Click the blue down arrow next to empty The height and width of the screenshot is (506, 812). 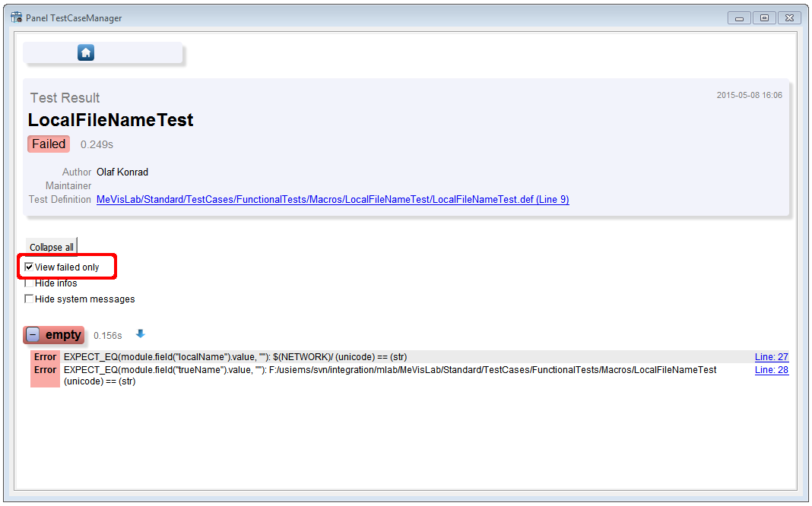pos(140,334)
